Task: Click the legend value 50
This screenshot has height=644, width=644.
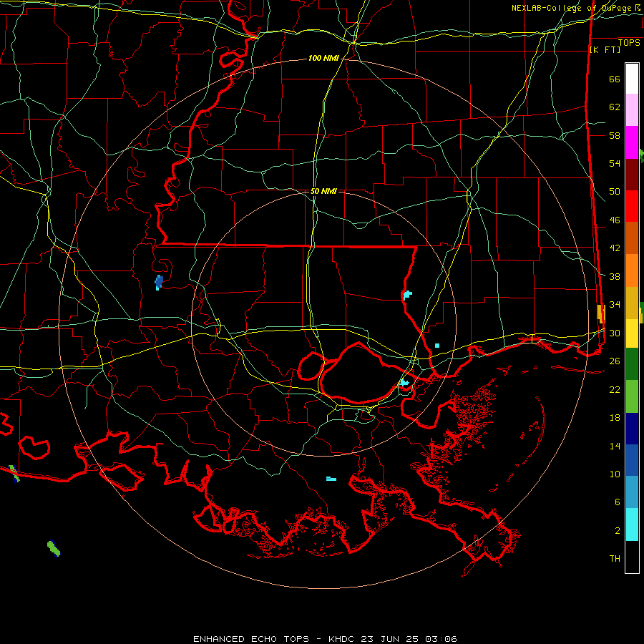Action: pos(615,192)
